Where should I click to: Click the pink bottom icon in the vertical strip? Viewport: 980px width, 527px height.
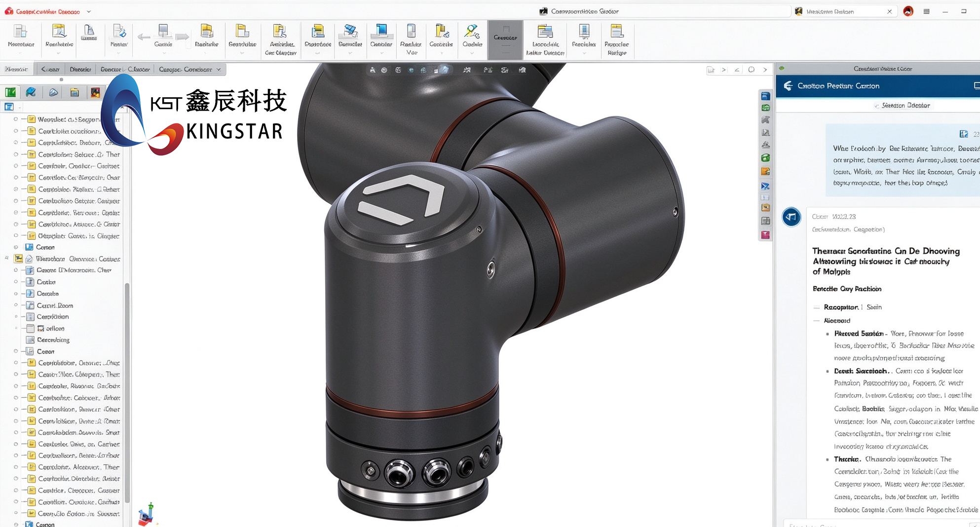[766, 235]
